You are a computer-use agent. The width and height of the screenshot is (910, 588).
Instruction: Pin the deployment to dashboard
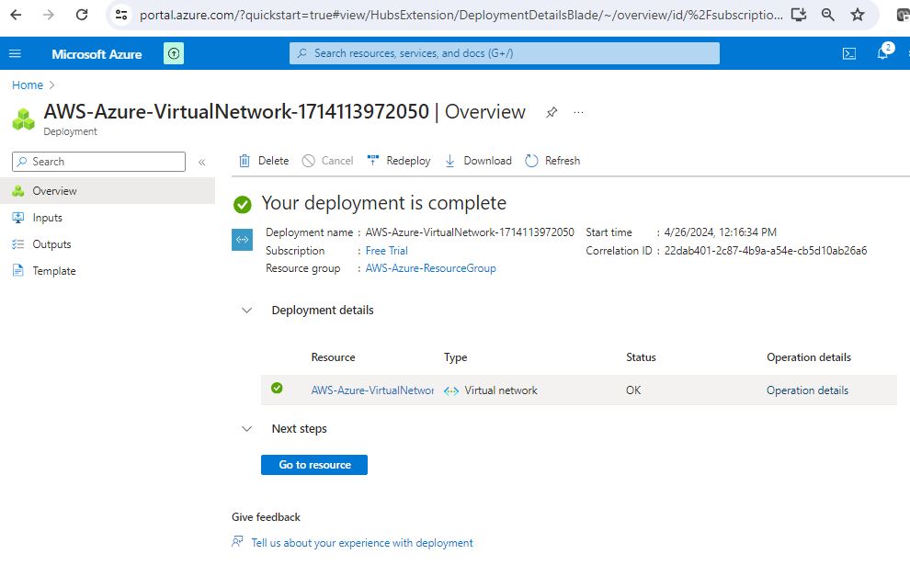point(552,112)
